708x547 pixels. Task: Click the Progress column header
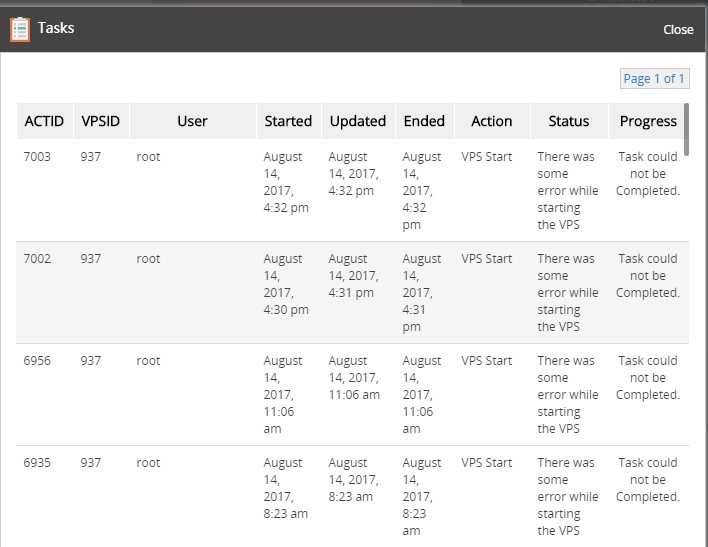pyautogui.click(x=648, y=121)
